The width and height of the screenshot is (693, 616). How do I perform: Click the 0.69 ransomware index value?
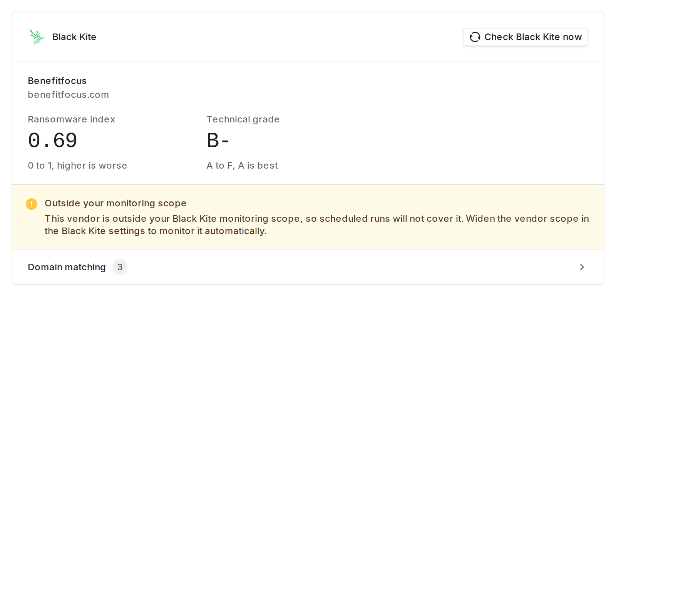(53, 141)
